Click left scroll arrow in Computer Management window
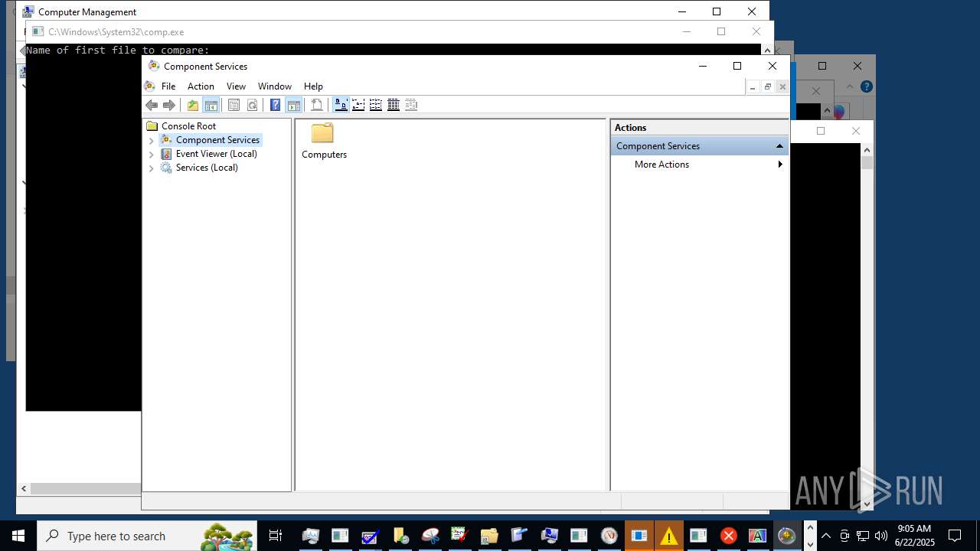Screen dimensions: 980x551 coord(24,488)
